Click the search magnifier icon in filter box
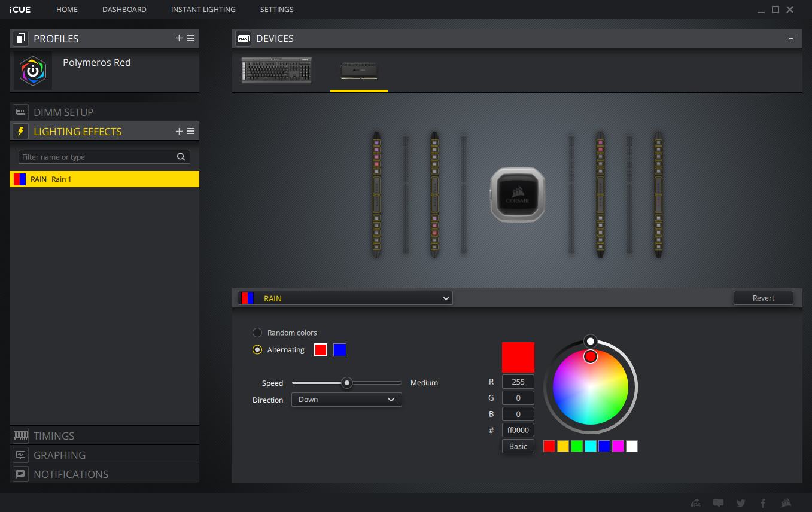812x512 pixels. [181, 157]
